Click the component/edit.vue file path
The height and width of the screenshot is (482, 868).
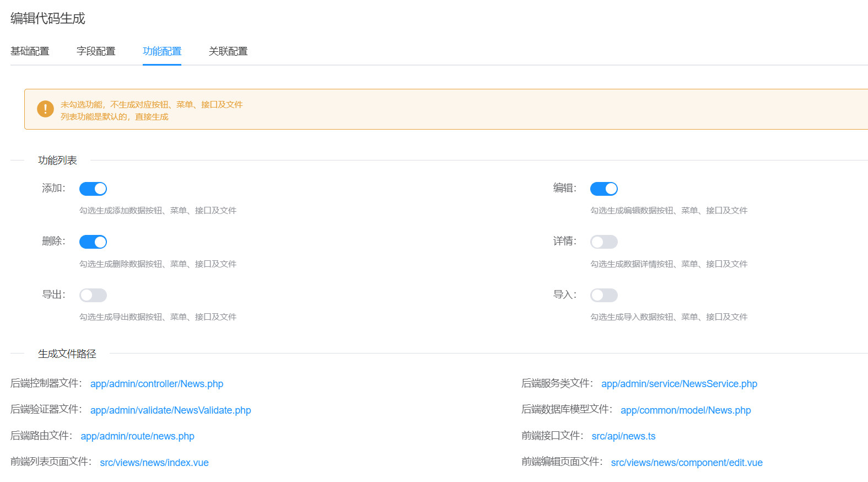coord(687,463)
